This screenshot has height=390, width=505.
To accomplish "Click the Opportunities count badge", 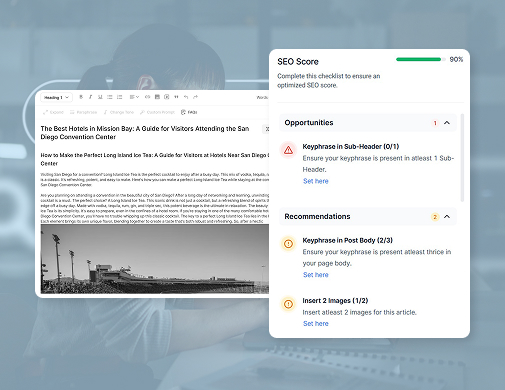I will [435, 123].
